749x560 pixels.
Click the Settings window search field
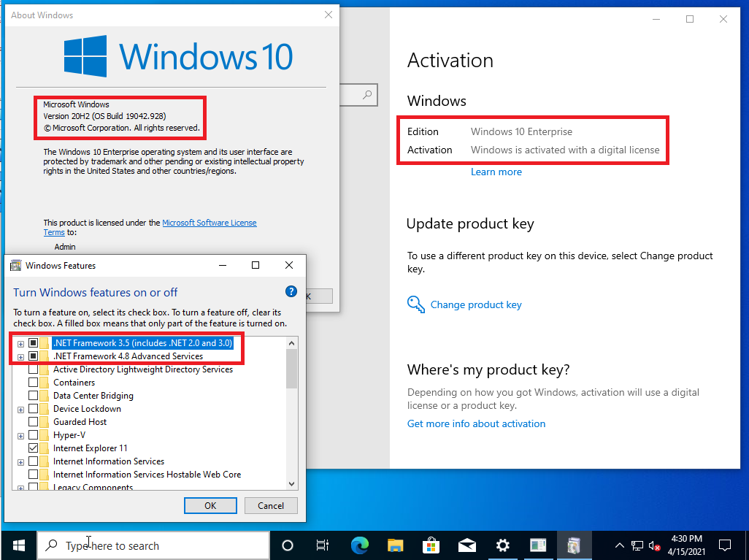(x=358, y=95)
